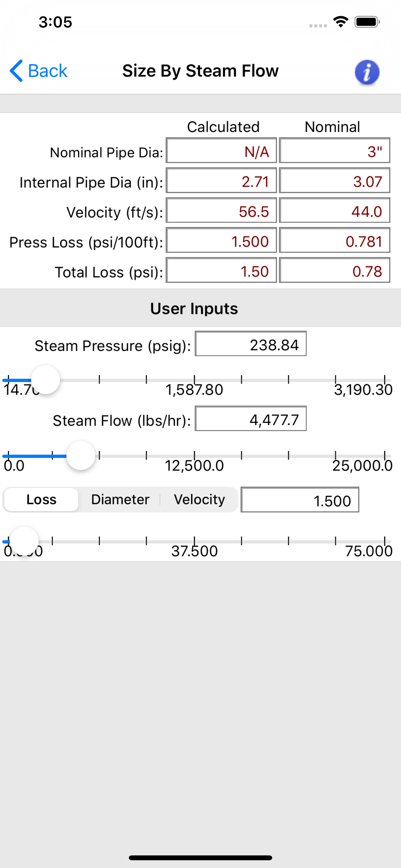Viewport: 401px width, 868px height.
Task: Switch to the Diameter segment
Action: coord(120,499)
